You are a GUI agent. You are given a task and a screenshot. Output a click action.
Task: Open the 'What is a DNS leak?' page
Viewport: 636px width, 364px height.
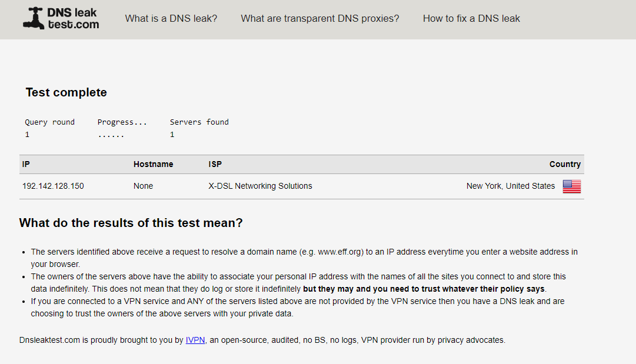[171, 19]
